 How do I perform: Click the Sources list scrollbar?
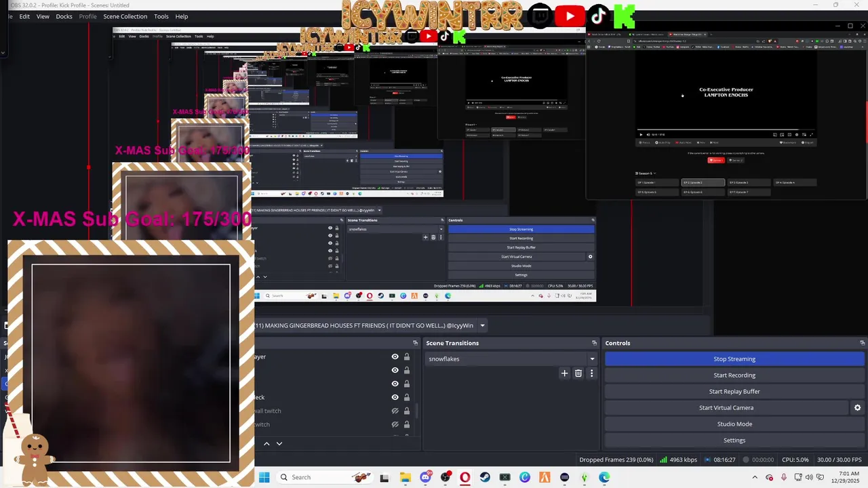(416, 409)
